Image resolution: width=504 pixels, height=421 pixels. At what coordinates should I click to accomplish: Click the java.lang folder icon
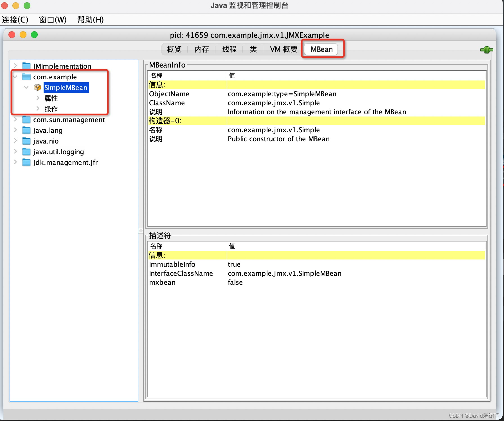click(26, 130)
